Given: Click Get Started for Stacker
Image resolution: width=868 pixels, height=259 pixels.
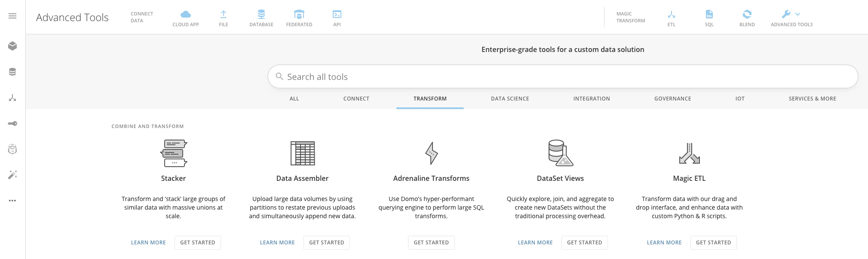Looking at the screenshot, I should click(198, 243).
